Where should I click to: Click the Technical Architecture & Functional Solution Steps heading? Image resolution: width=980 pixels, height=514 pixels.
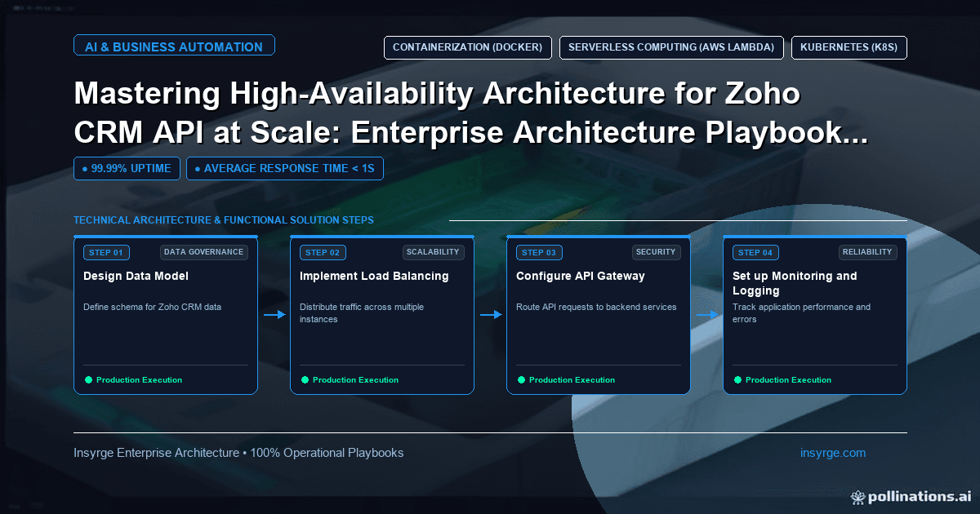224,220
